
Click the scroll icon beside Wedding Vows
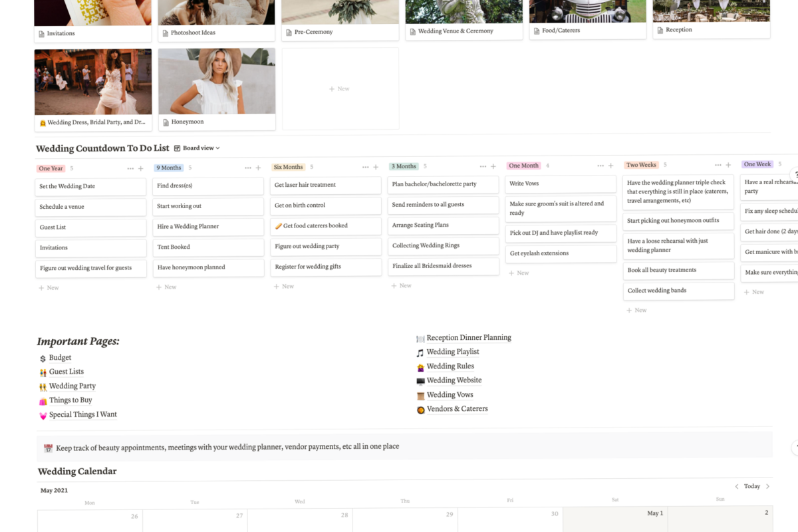coord(420,394)
